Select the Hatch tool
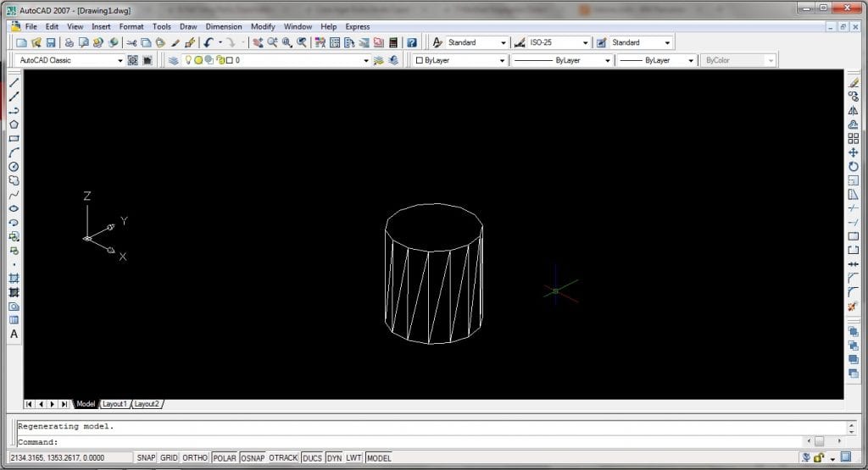The width and height of the screenshot is (868, 470). (14, 278)
